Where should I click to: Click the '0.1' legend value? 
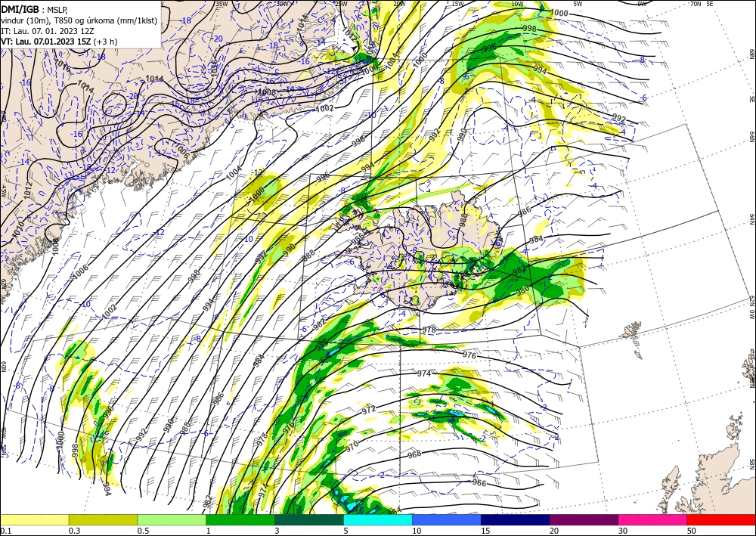click(6, 531)
